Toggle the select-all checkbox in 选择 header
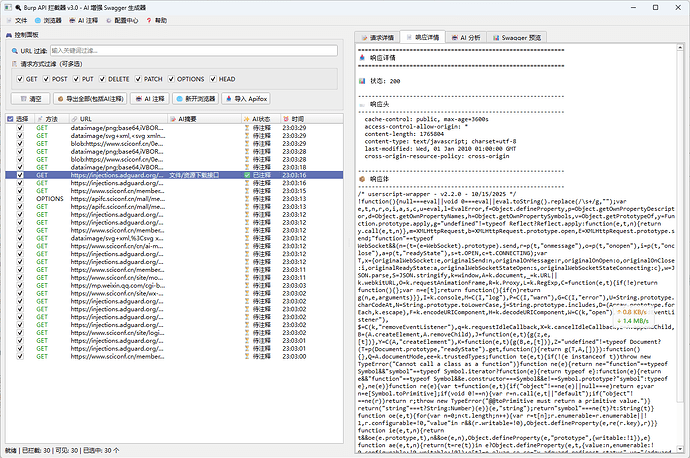The image size is (690, 458). pos(11,119)
